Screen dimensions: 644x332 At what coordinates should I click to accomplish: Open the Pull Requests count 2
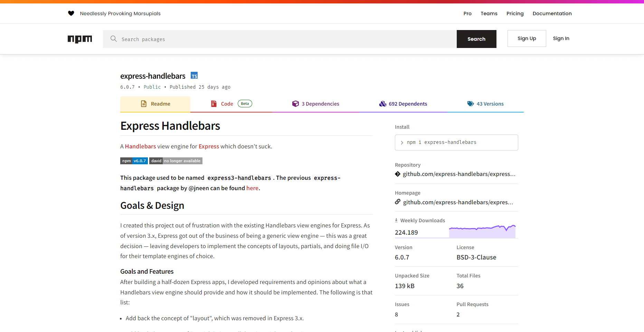click(x=458, y=315)
